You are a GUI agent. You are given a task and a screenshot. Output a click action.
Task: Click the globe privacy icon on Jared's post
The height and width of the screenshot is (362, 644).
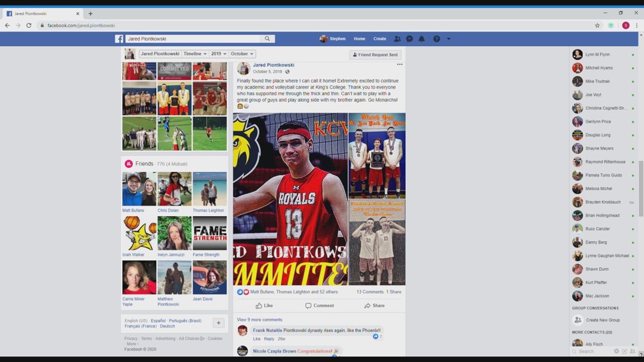tap(287, 71)
